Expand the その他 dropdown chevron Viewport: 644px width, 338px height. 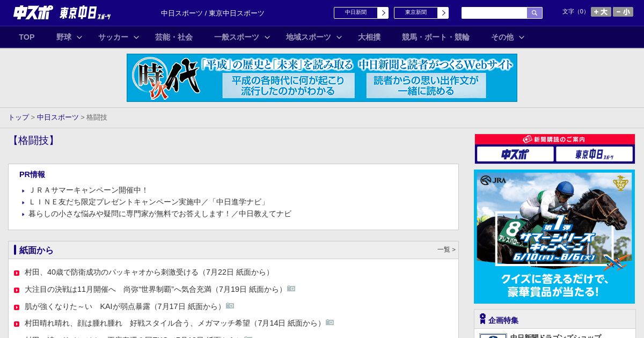coord(522,37)
